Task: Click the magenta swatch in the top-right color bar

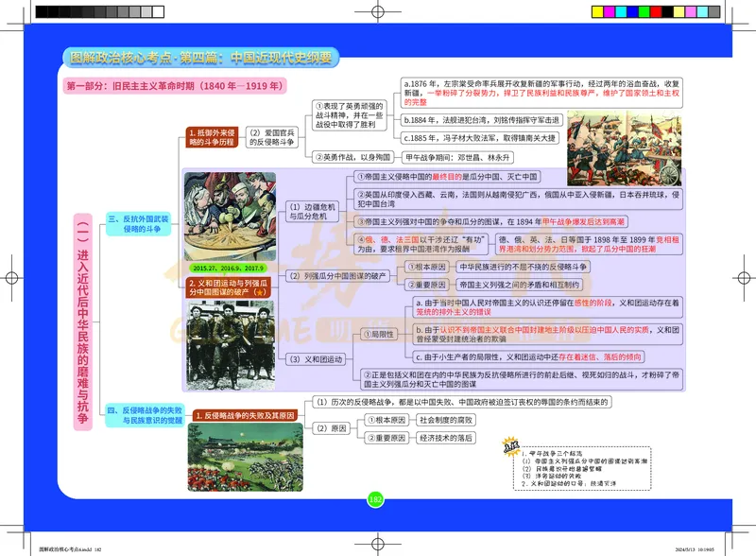Action: tap(610, 10)
